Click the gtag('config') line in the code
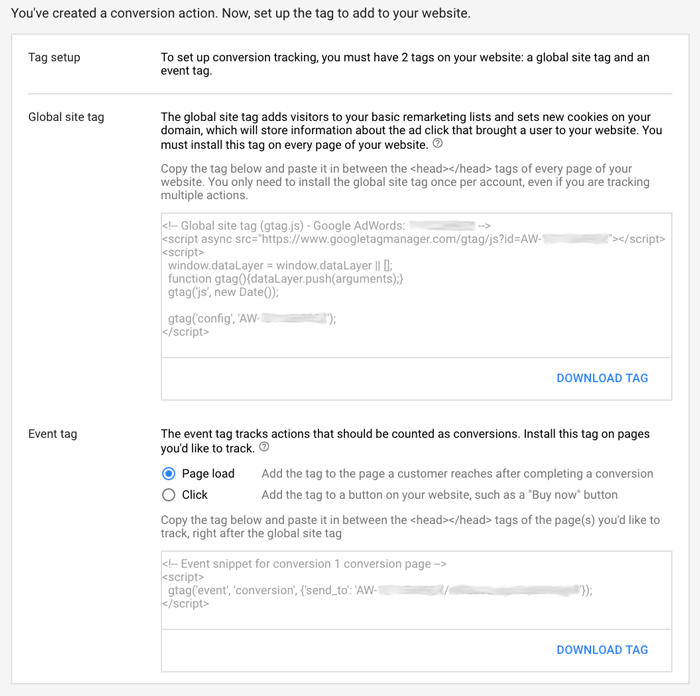This screenshot has width=700, height=696. [252, 318]
